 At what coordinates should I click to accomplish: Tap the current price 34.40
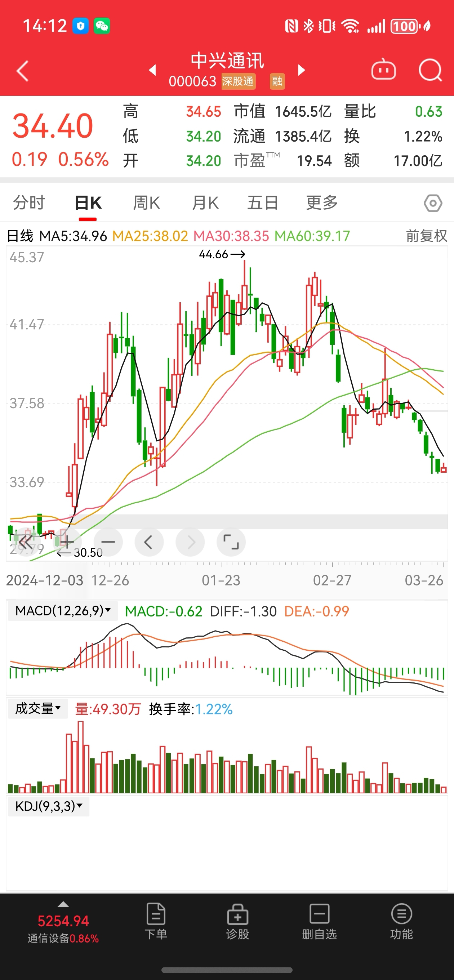[x=53, y=126]
